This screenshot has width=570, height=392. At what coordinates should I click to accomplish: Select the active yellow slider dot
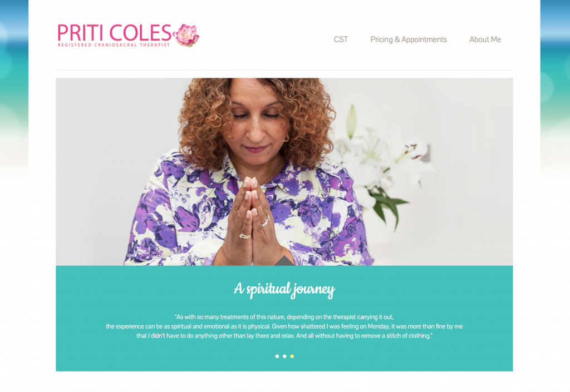pyautogui.click(x=292, y=356)
